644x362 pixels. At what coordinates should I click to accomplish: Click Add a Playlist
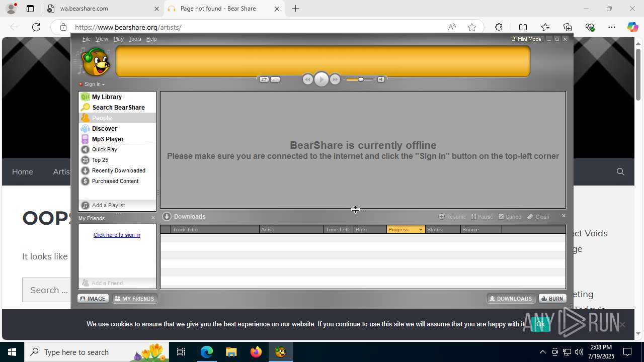tap(117, 205)
